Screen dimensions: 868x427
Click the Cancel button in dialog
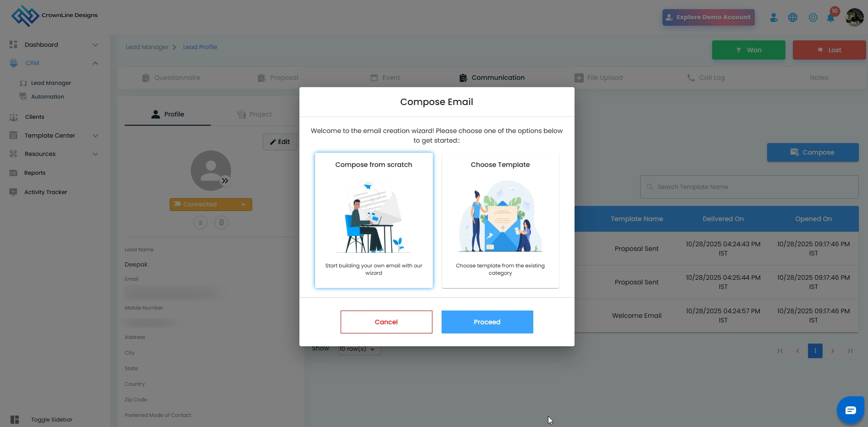point(387,322)
